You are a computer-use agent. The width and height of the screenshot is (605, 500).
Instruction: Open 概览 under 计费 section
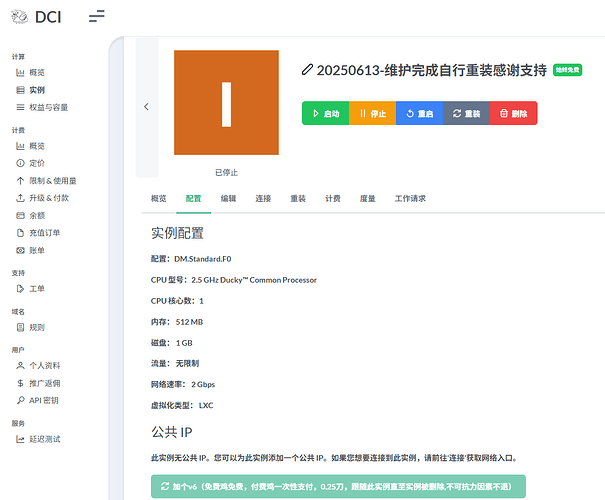tap(30, 146)
